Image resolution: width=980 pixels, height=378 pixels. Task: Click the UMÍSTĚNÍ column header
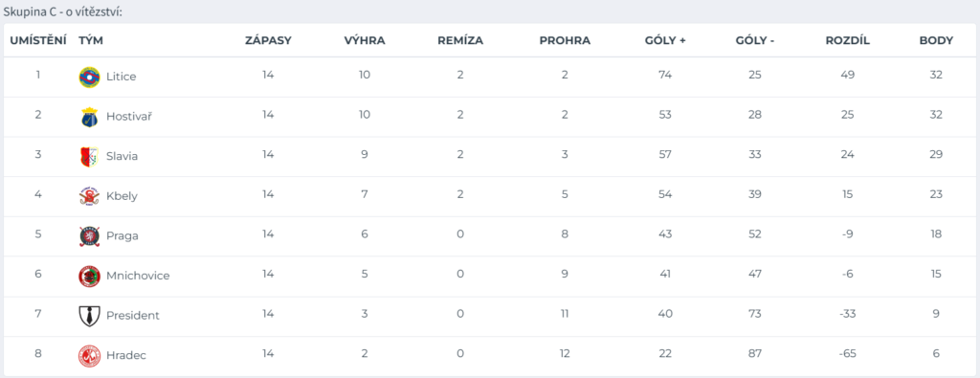(38, 40)
